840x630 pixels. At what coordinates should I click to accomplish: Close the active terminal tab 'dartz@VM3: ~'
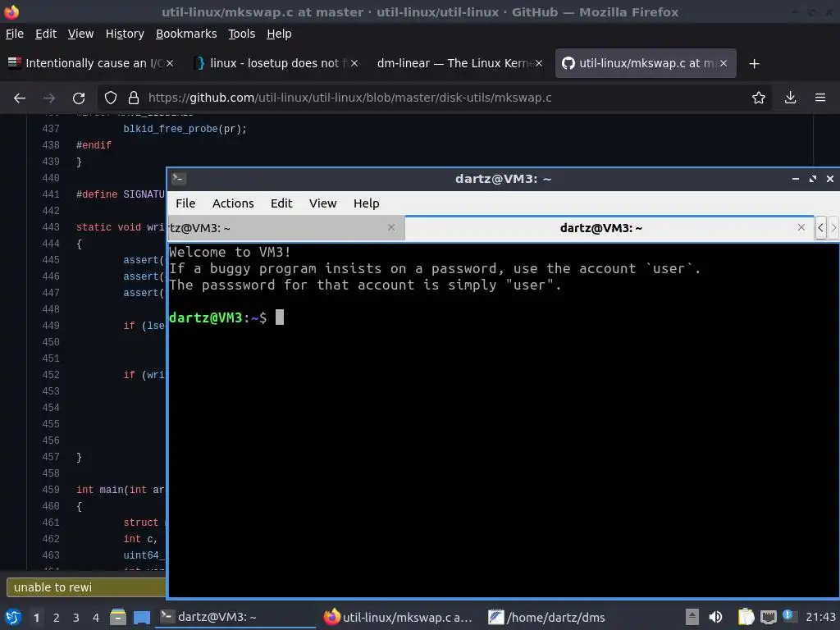coord(801,228)
